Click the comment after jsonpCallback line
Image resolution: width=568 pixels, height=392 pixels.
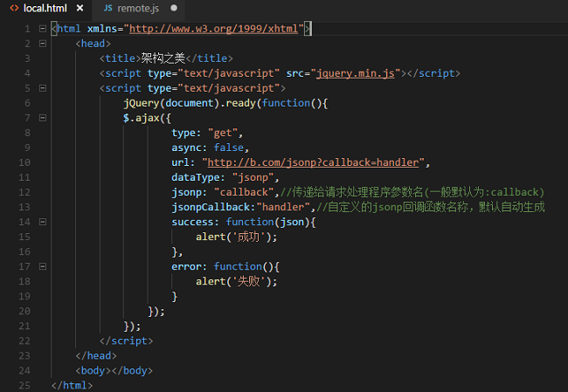coord(430,207)
